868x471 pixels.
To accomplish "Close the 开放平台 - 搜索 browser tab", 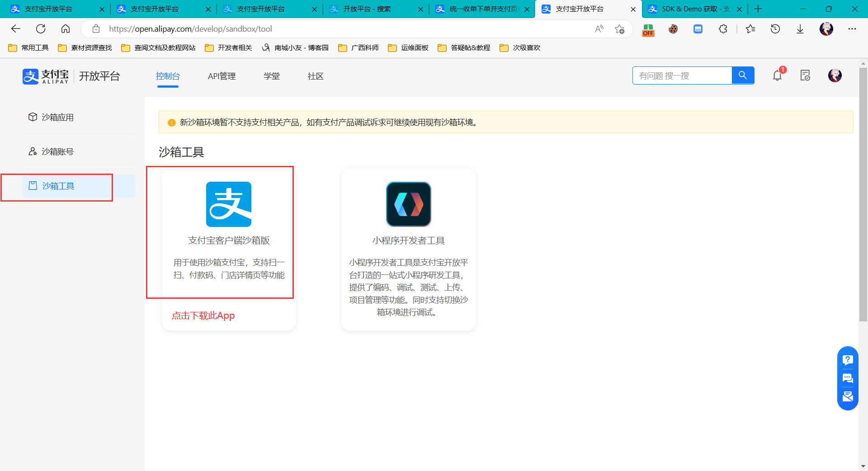I will click(421, 9).
